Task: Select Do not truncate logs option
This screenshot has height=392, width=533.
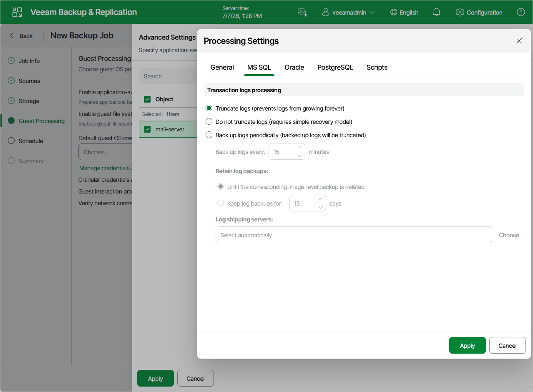Action: pos(209,122)
